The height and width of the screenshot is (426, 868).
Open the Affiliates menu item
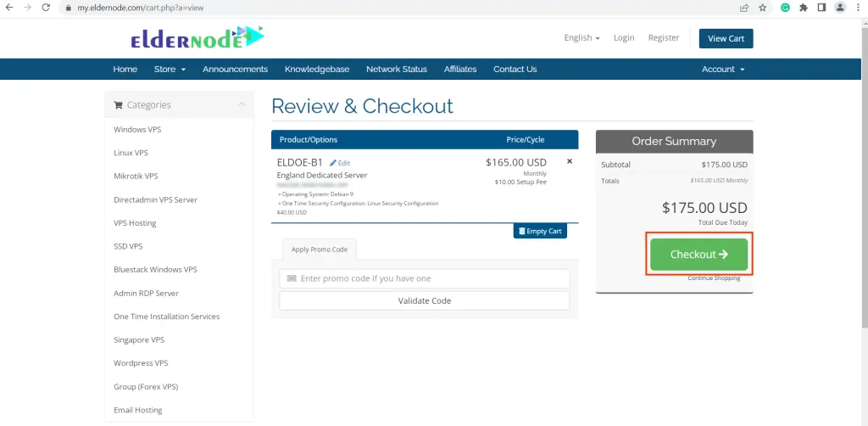coord(460,70)
